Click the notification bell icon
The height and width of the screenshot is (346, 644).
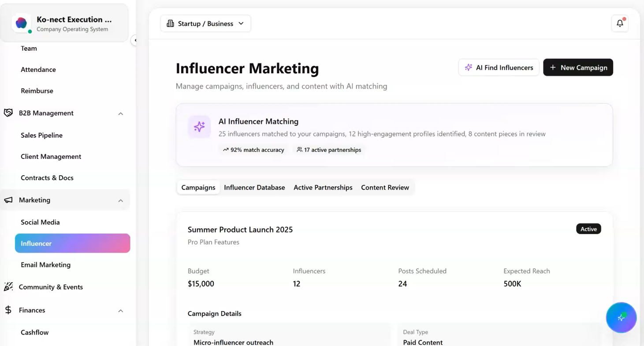pos(620,23)
